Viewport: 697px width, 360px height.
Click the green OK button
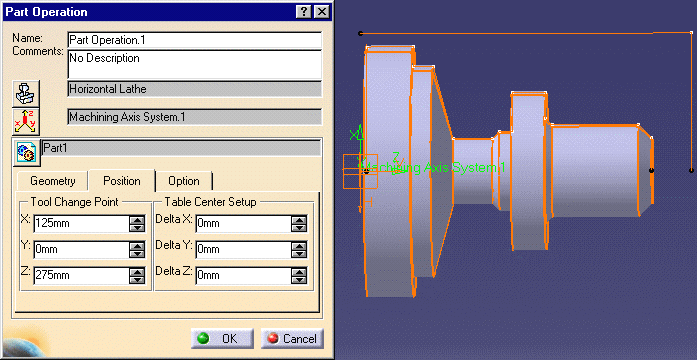tap(222, 339)
